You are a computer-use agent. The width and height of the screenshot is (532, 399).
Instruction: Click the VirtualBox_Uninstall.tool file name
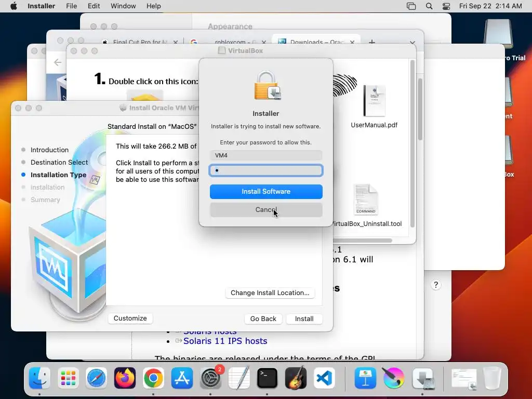point(367,224)
